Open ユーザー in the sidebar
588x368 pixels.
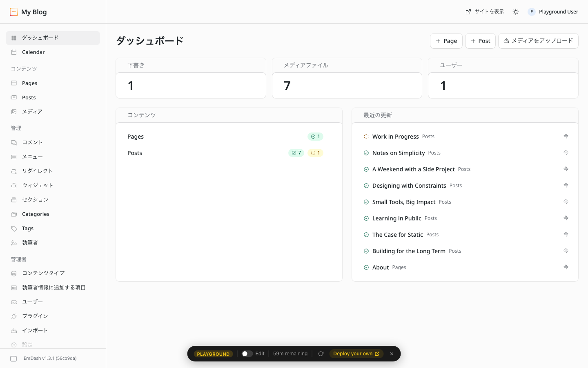[x=53, y=302]
